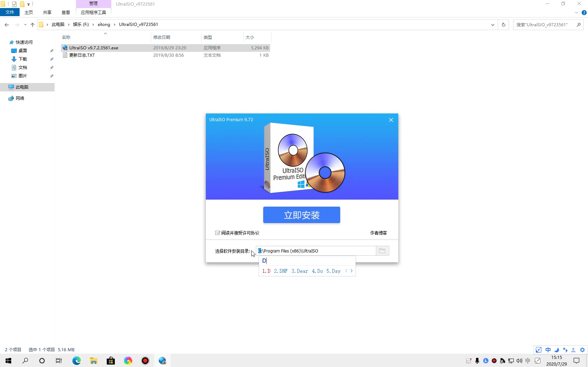Launch Microsoft Edge from the taskbar

76,360
